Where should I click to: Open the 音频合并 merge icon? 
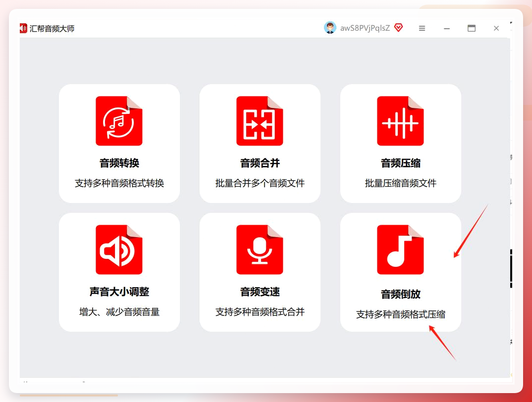pos(260,121)
